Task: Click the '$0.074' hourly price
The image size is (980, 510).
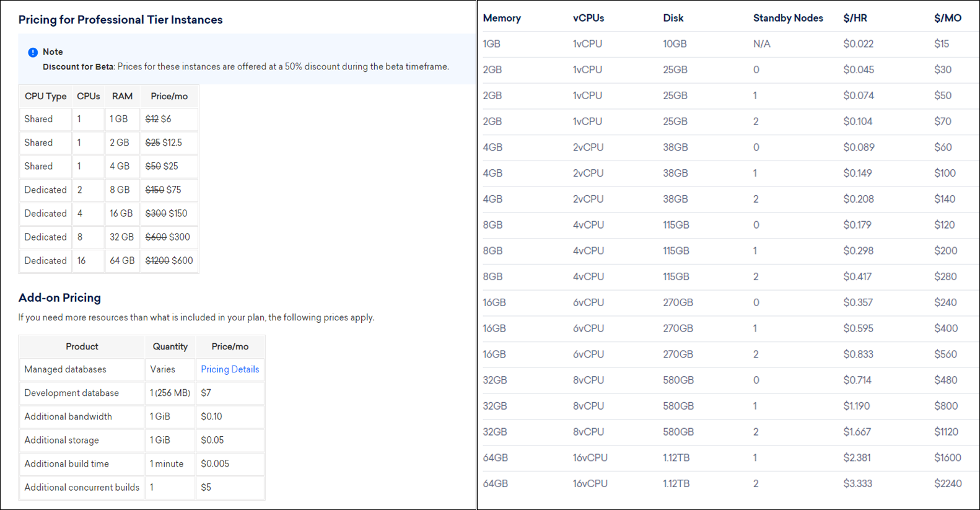Action: click(858, 95)
